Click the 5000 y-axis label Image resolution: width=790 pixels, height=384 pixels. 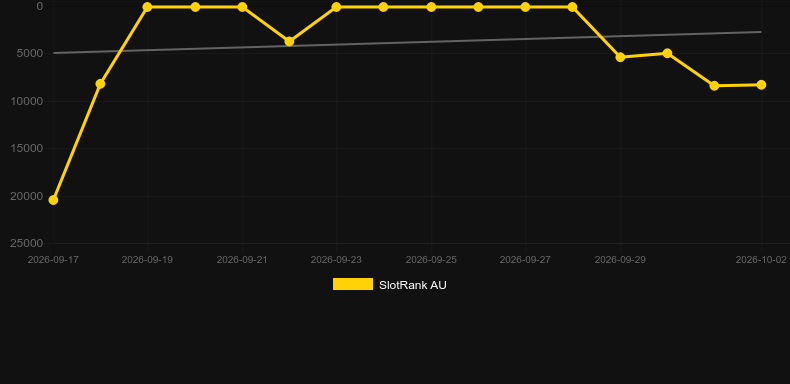coord(30,53)
